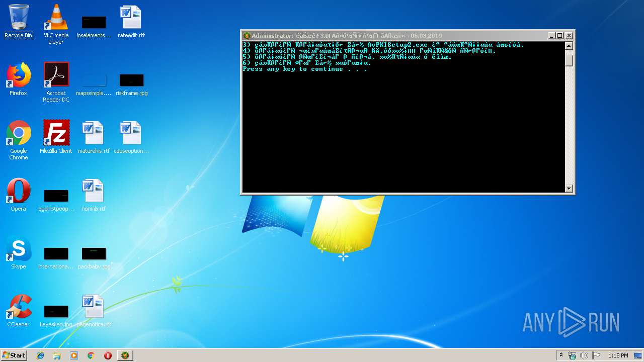
Task: Launch CCleaner desktop shortcut
Action: [18, 310]
